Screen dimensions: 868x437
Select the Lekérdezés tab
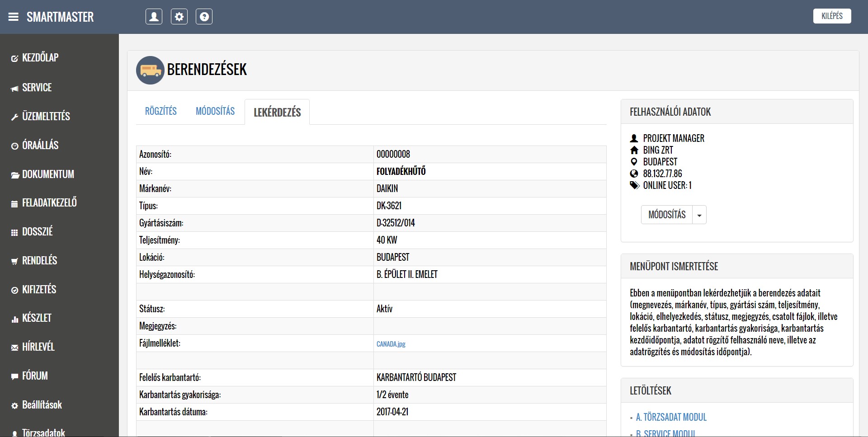point(277,112)
